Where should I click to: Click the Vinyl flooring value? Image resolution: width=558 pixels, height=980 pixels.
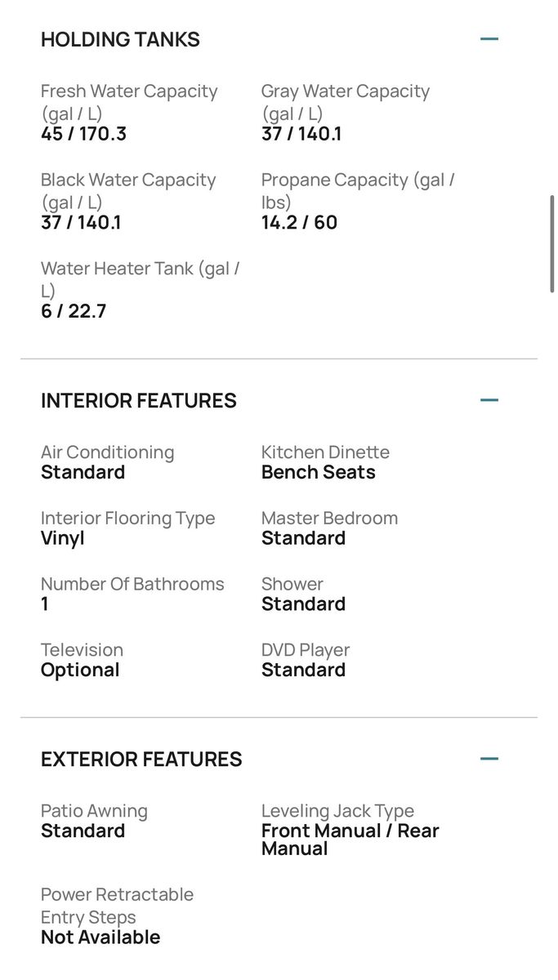pyautogui.click(x=63, y=538)
